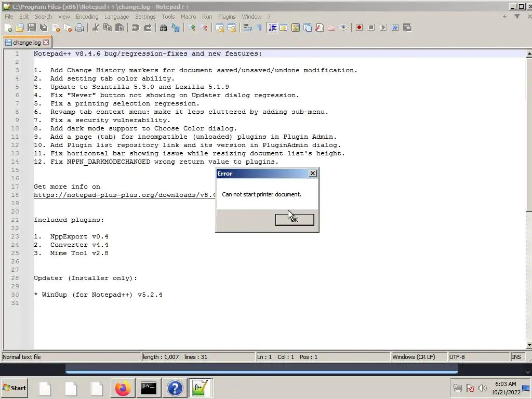Select the change.log tab
532x399 pixels.
point(26,43)
